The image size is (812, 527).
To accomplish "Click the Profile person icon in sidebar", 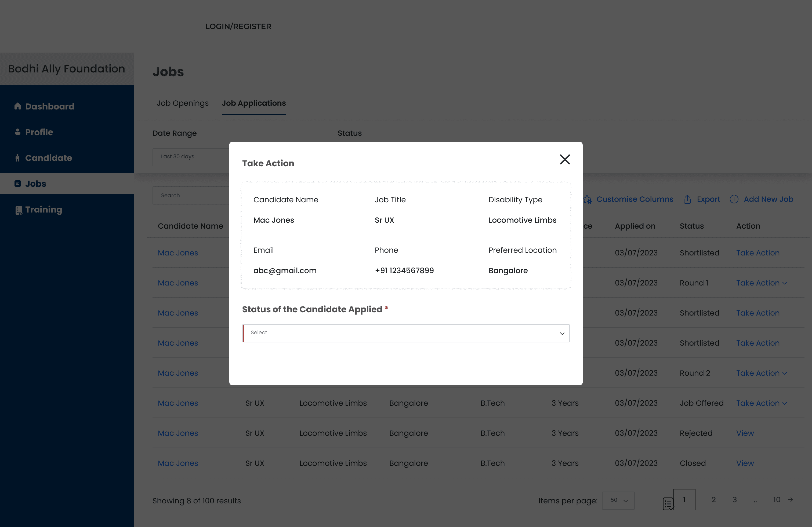I will tap(18, 132).
